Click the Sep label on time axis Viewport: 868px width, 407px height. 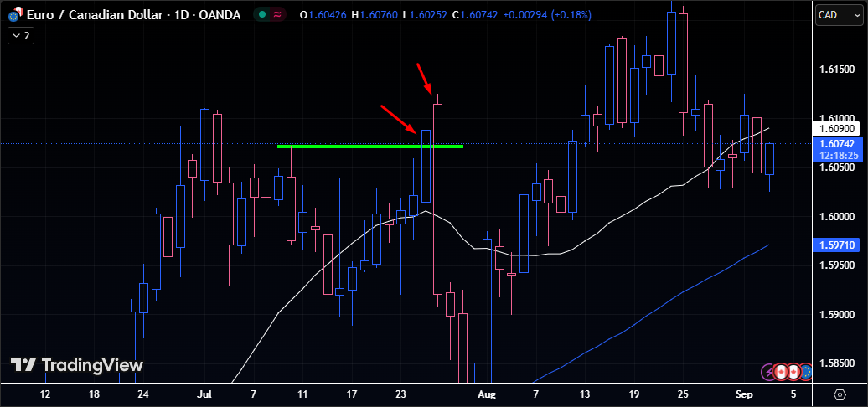click(745, 394)
